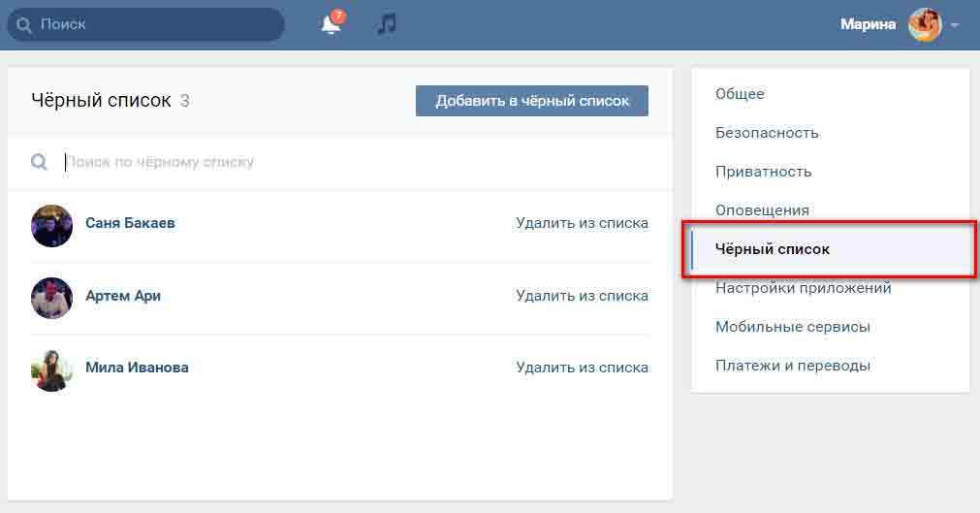The height and width of the screenshot is (513, 980).
Task: Click the Марина username in header
Action: [869, 24]
